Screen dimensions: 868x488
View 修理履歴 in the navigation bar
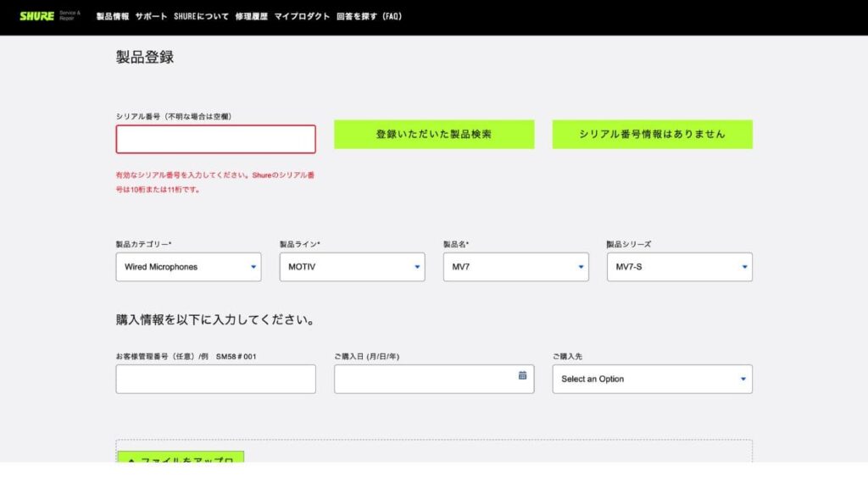click(251, 16)
